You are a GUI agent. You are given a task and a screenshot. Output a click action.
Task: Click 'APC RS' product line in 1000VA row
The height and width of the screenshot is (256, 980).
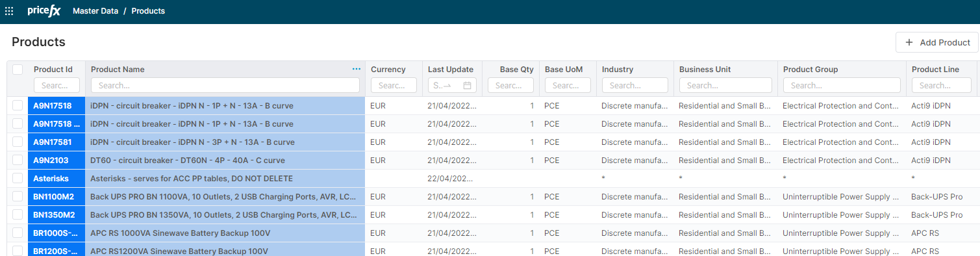tap(925, 233)
